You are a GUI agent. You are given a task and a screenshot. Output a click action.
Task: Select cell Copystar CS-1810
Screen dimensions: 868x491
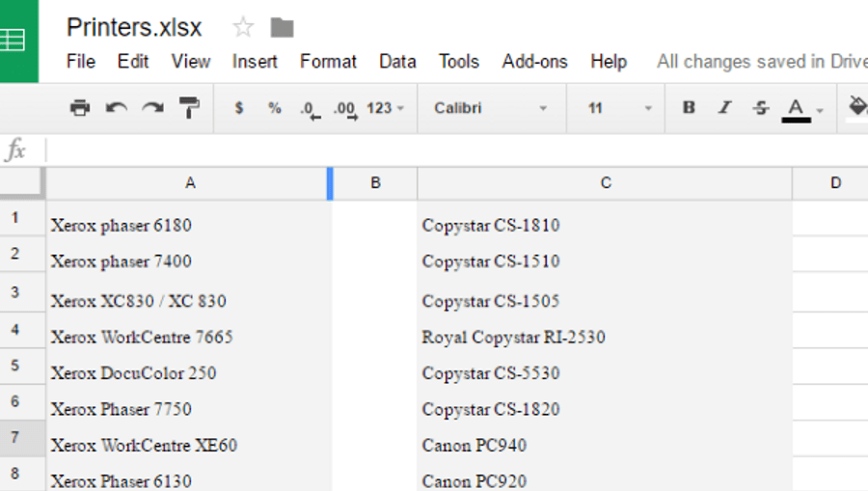pyautogui.click(x=605, y=218)
